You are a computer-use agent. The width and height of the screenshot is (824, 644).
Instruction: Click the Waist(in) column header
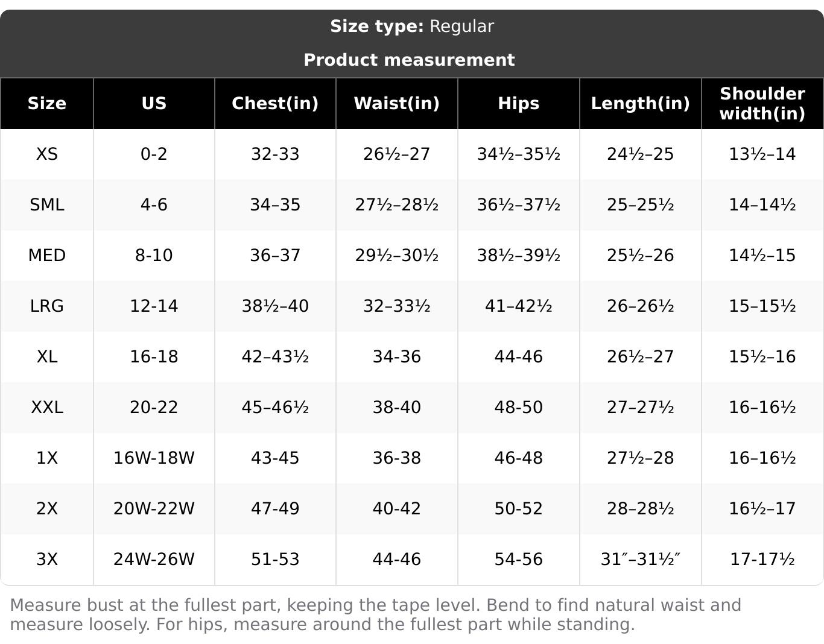coord(396,104)
